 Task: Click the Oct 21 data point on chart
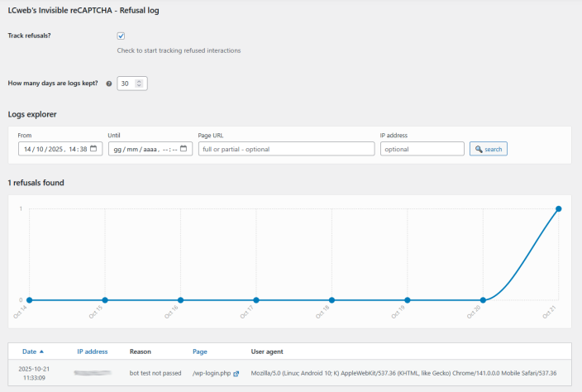point(559,208)
